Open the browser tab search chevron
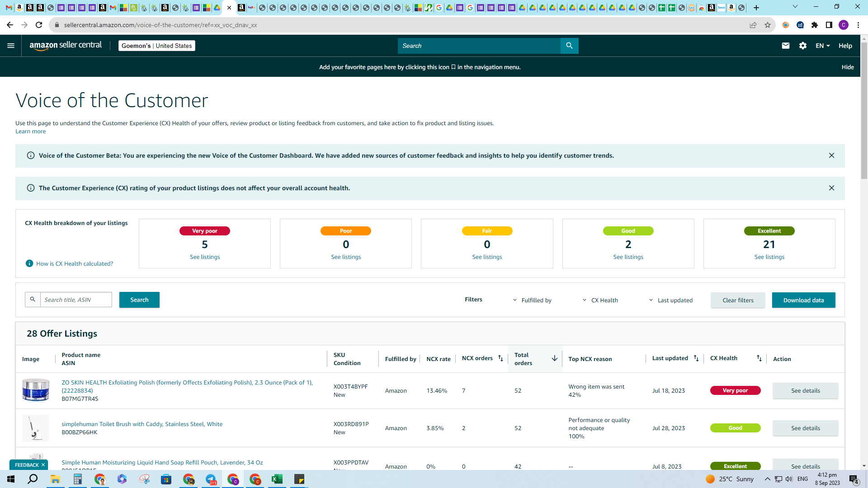 (x=795, y=7)
